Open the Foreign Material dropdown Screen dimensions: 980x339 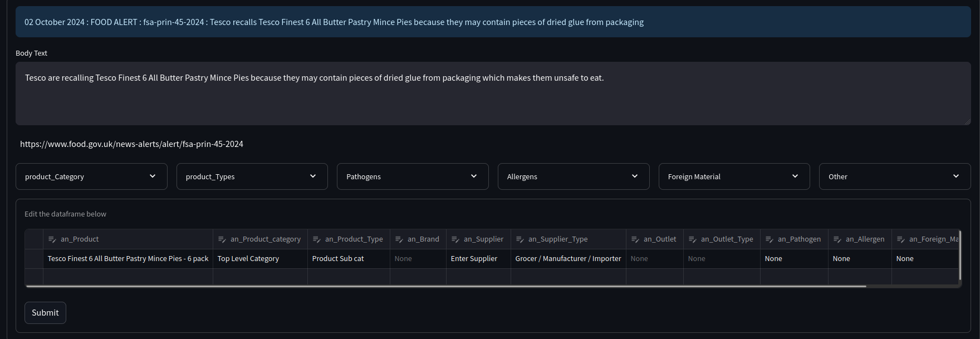734,176
